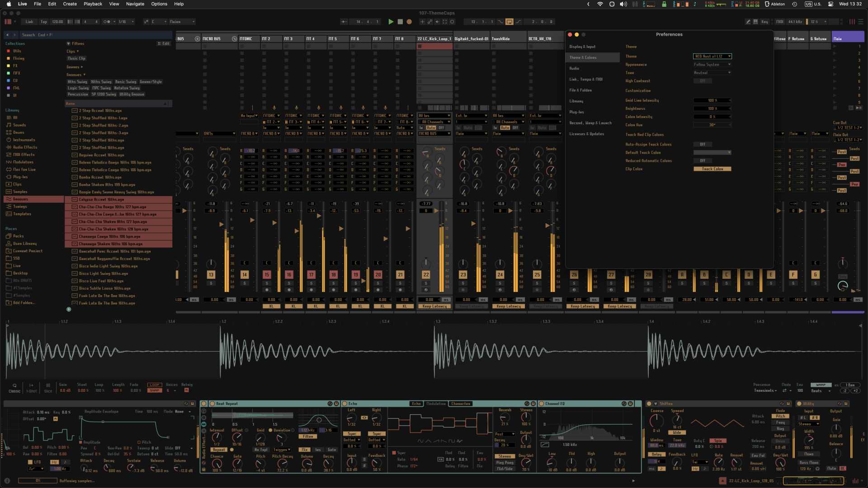Screen dimensions: 868x488
Task: Open the Theme dropdown showing RED Rust v1 L12
Action: point(712,56)
